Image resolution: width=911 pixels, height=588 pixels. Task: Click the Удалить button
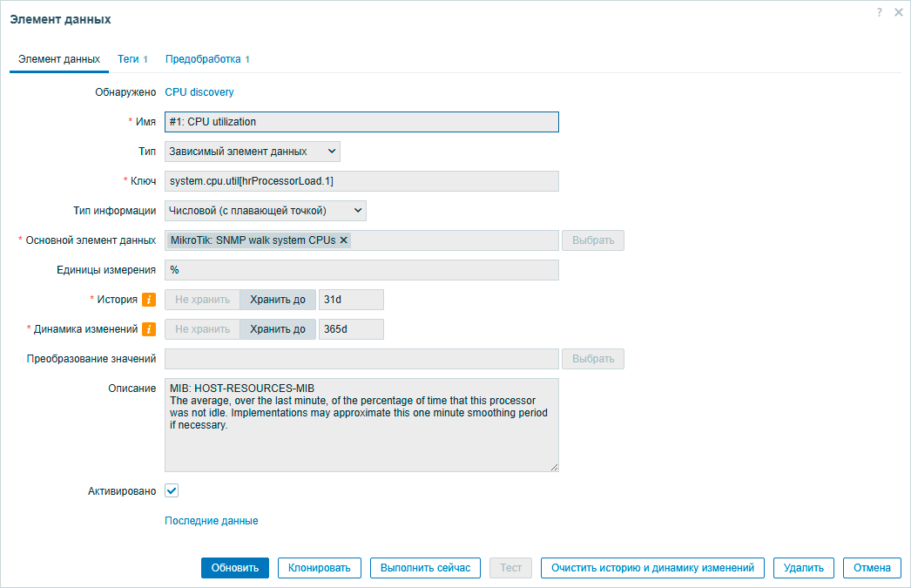click(803, 568)
